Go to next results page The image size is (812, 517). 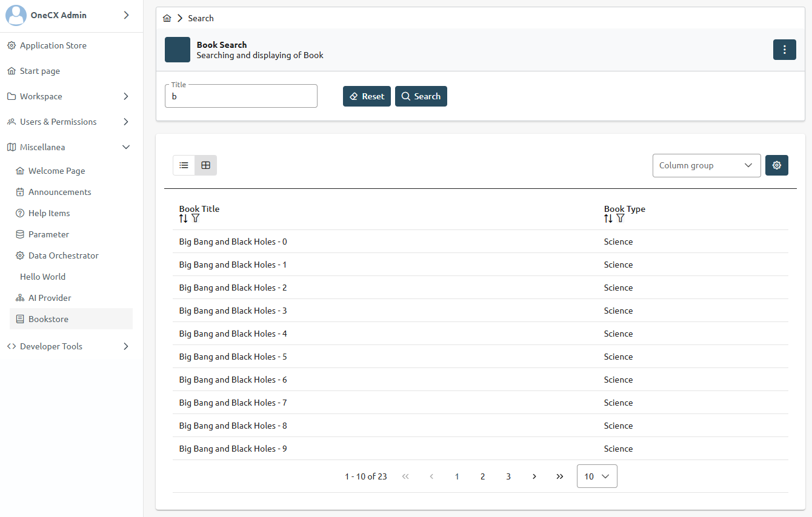coord(534,476)
